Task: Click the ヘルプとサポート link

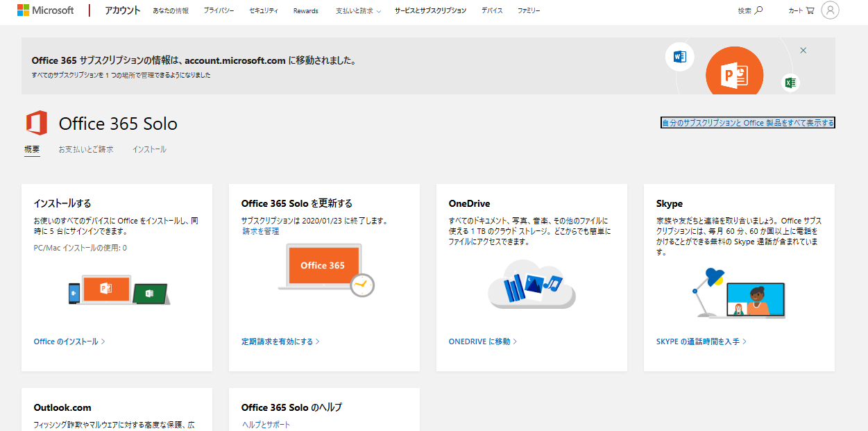Action: pos(266,425)
